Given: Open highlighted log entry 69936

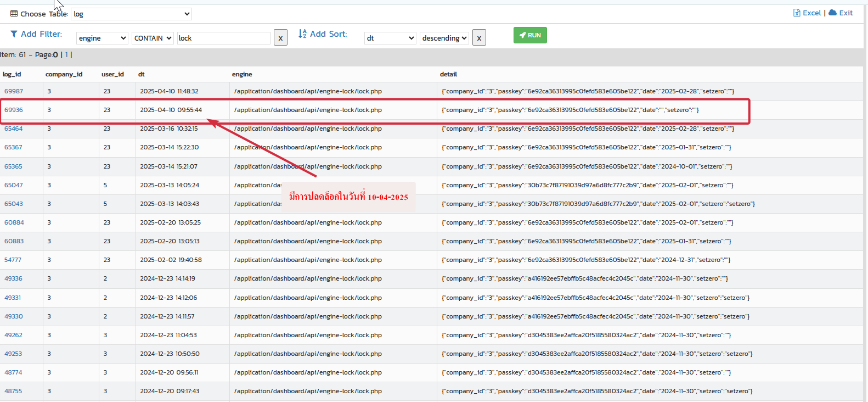Looking at the screenshot, I should [x=14, y=110].
